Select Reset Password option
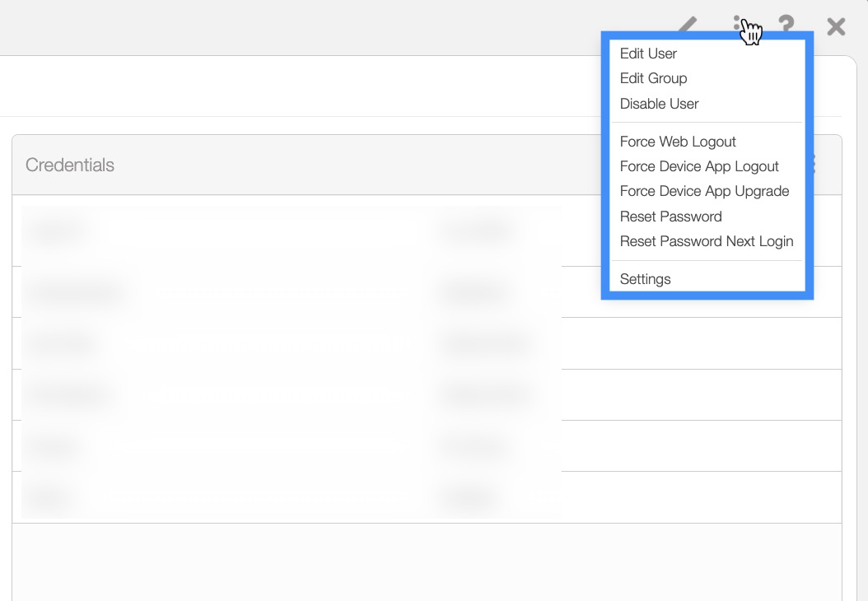The height and width of the screenshot is (601, 868). (670, 217)
